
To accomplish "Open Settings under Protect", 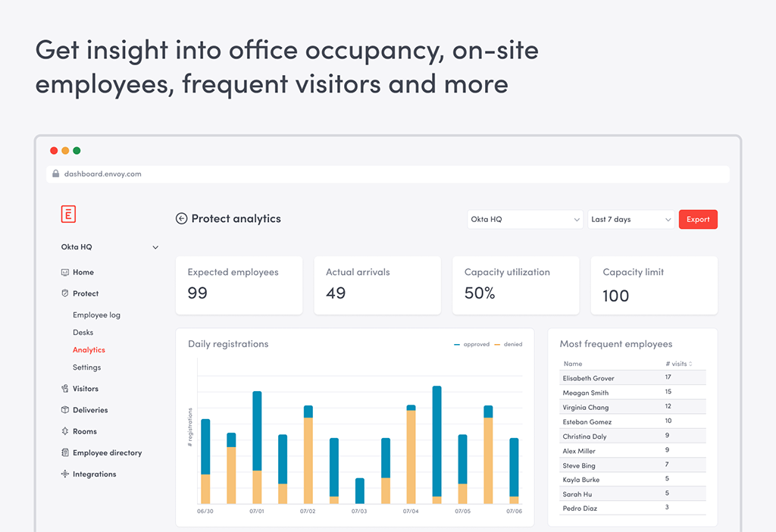I will 86,368.
